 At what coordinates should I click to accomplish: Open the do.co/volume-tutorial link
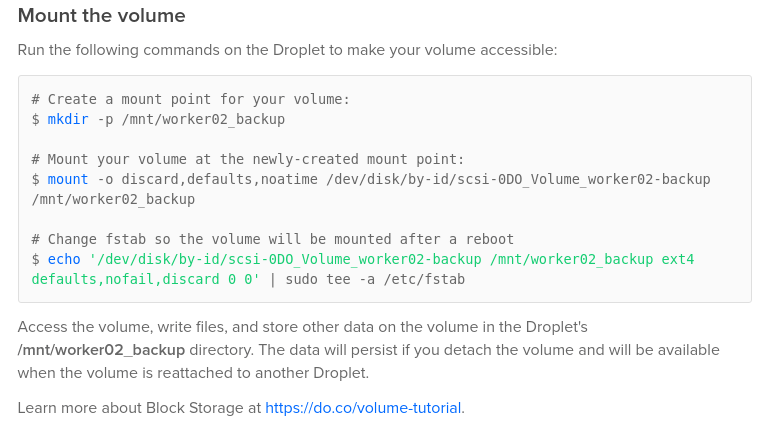[x=363, y=407]
